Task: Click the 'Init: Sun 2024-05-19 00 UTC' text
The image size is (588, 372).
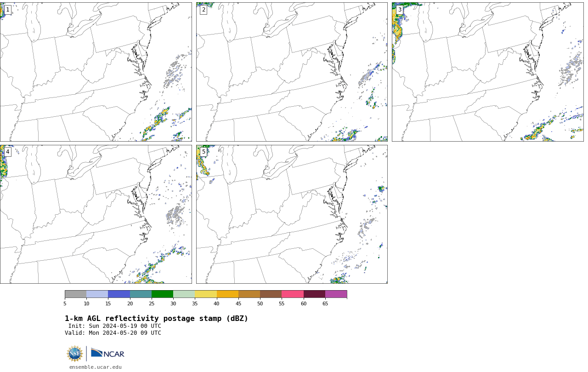Action: pos(115,326)
